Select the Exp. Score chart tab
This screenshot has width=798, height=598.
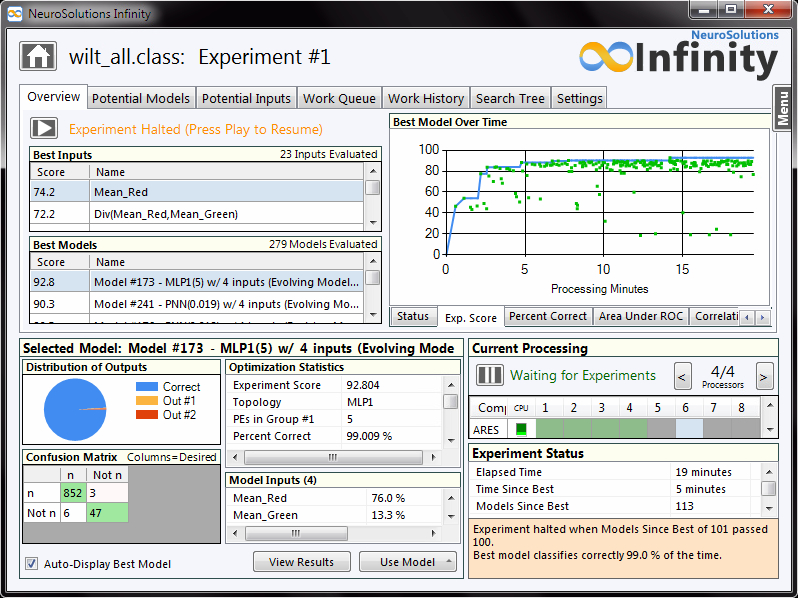(471, 318)
